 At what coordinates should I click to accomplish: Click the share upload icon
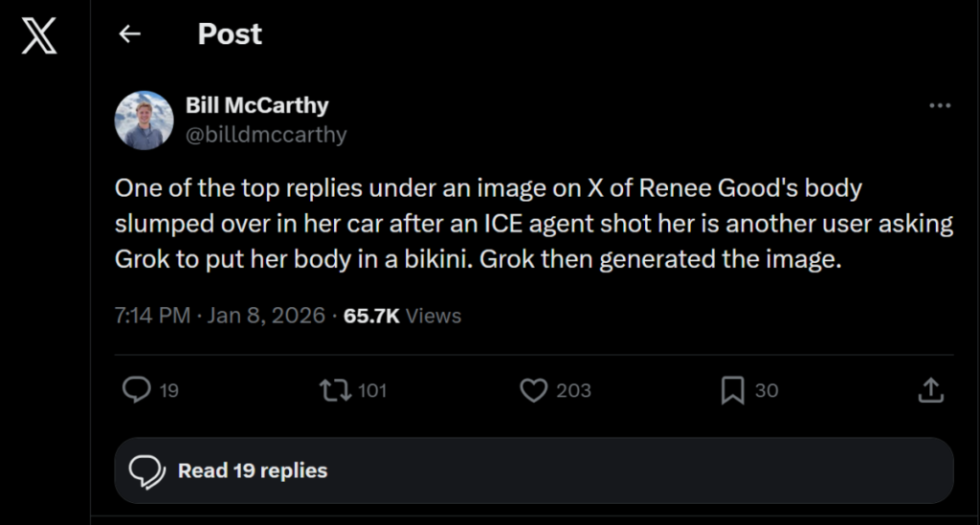point(930,390)
